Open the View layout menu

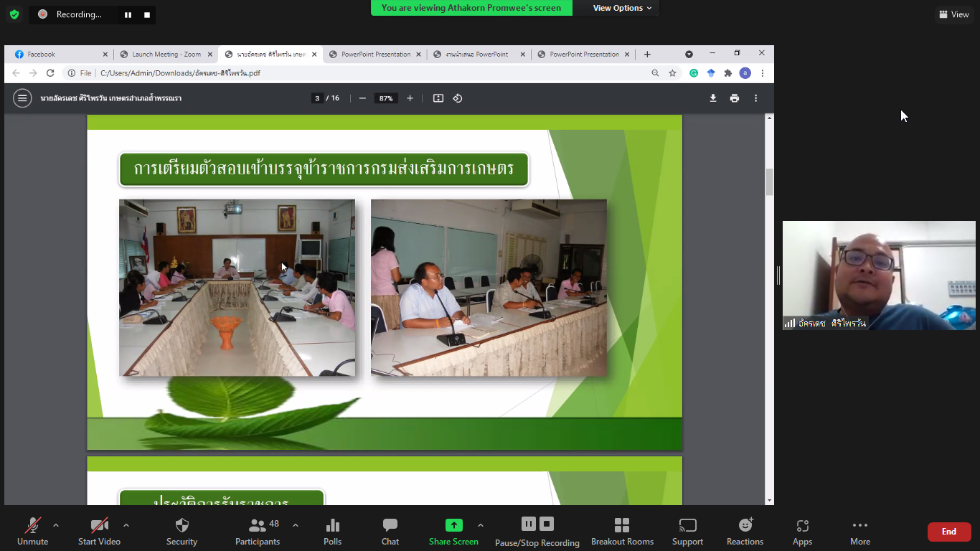953,14
